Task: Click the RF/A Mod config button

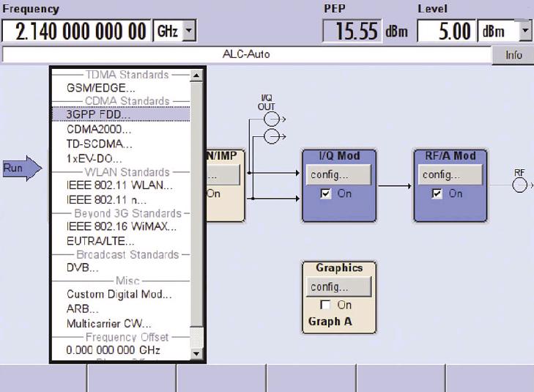Action: pos(450,175)
